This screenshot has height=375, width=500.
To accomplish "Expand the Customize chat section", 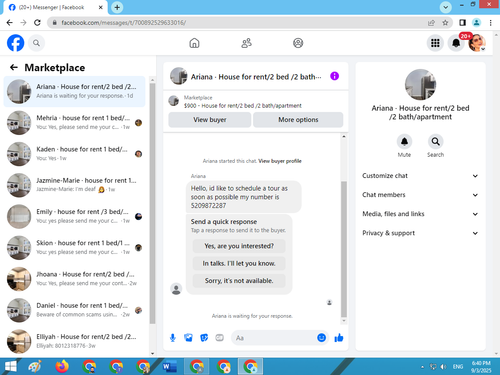I will tap(420, 176).
